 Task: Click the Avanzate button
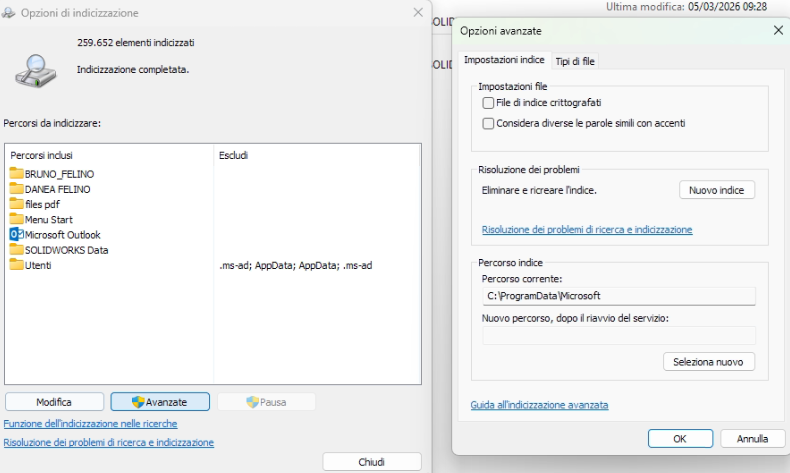[x=160, y=402]
